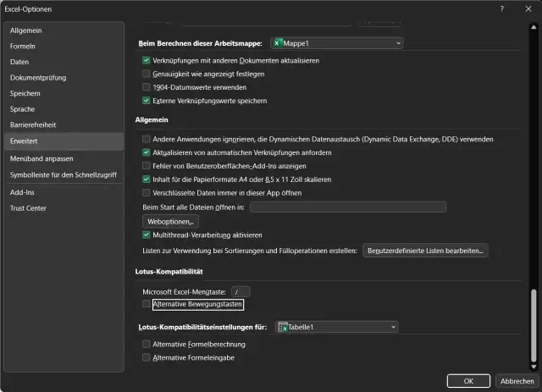Image resolution: width=542 pixels, height=392 pixels.
Task: Switch to the Speichern category
Action: coord(25,93)
